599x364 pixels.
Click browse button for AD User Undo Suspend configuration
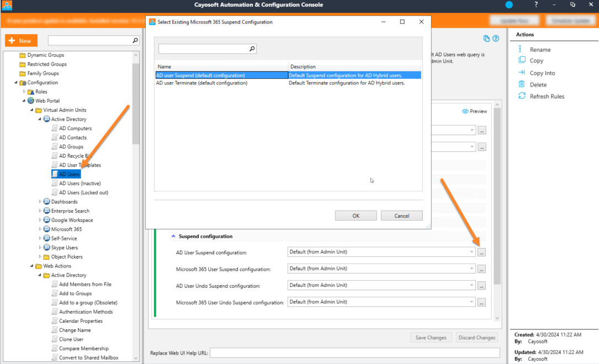pos(481,285)
